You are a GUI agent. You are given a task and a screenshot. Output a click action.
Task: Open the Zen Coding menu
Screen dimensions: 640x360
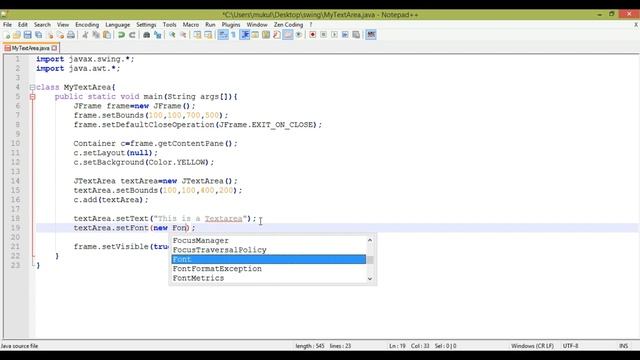click(288, 24)
